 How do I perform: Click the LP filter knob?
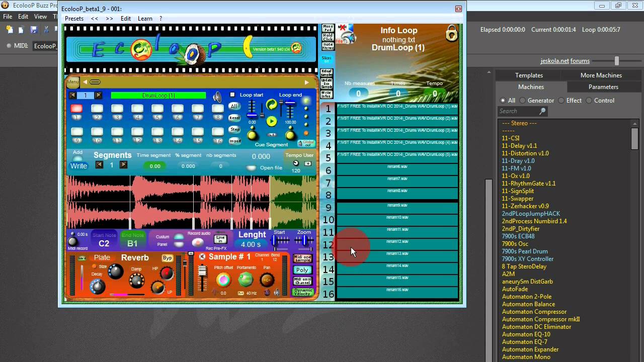pos(157,288)
